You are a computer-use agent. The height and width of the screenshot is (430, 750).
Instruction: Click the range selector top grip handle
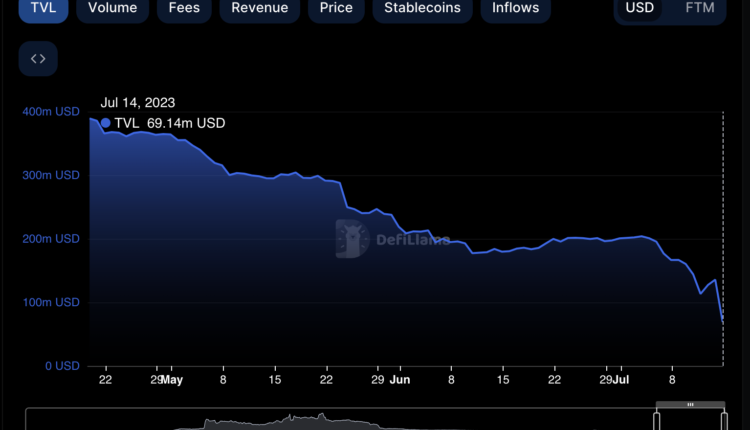(x=690, y=404)
